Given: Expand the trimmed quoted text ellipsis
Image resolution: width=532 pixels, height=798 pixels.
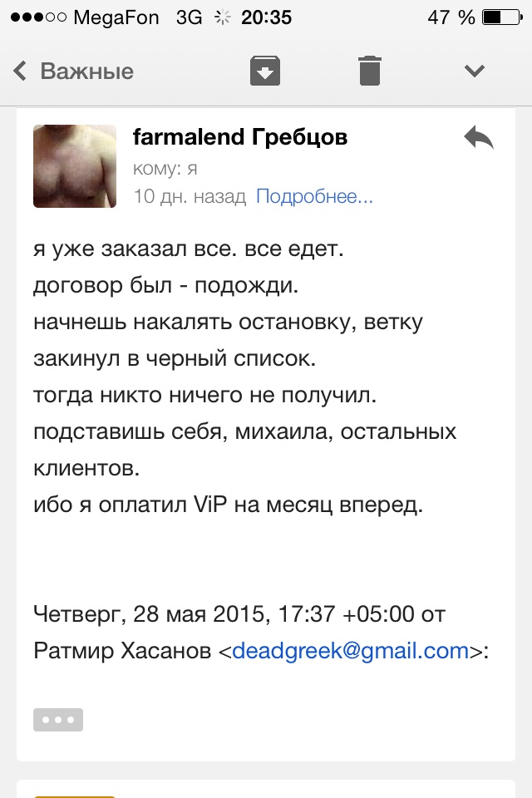Looking at the screenshot, I should (58, 719).
